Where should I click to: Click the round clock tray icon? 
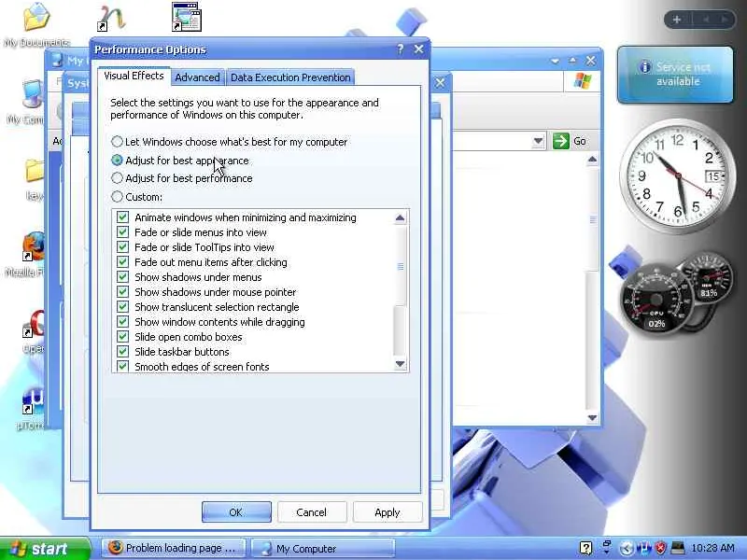pos(627,549)
